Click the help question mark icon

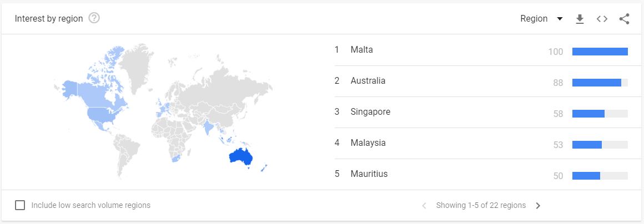94,18
